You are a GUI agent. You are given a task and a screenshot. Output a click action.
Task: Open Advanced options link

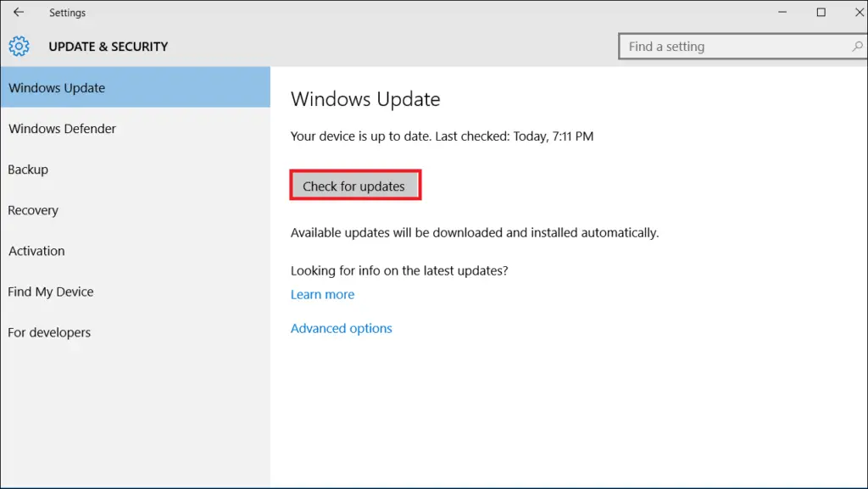point(341,329)
